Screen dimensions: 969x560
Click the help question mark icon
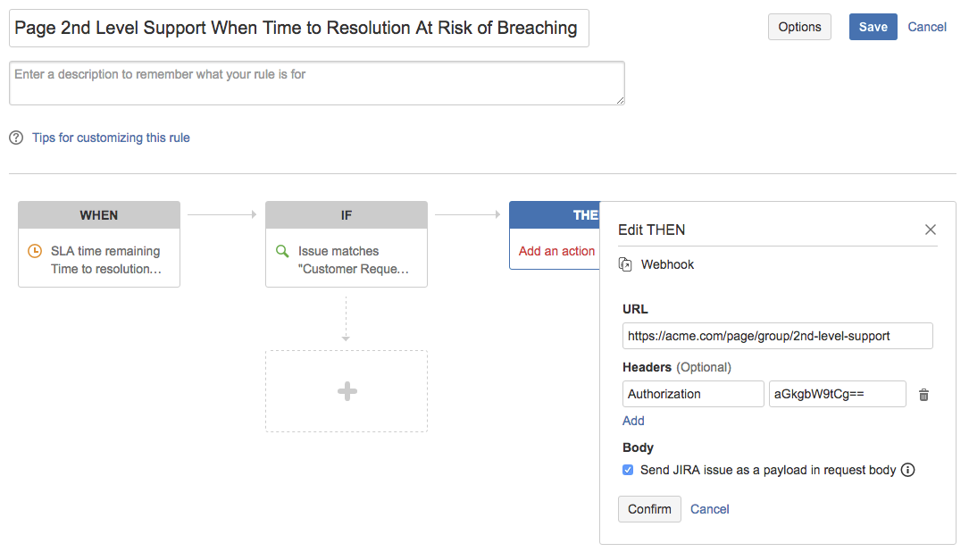point(16,138)
